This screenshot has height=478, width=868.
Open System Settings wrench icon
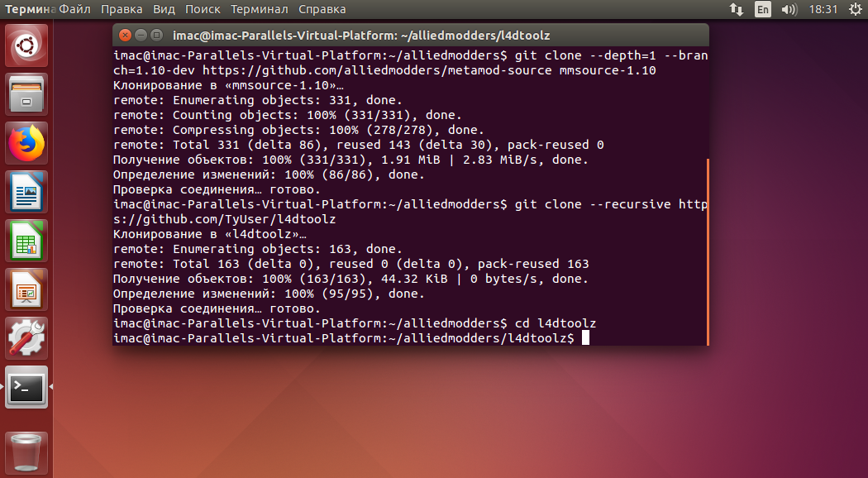(x=26, y=338)
